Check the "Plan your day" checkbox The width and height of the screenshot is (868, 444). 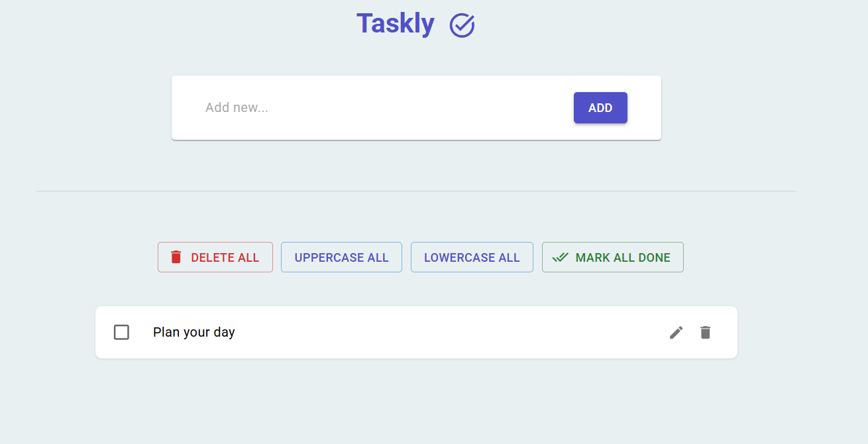tap(121, 332)
